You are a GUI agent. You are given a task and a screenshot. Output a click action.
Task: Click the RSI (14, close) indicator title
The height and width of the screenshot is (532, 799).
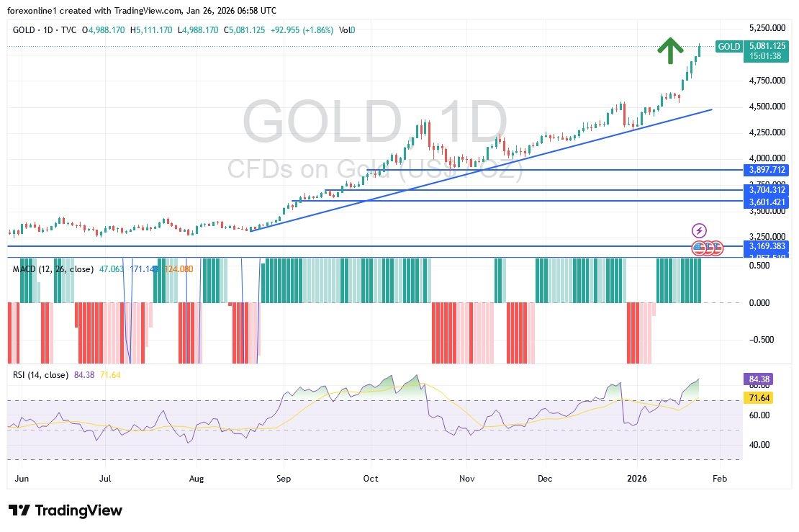pos(41,375)
